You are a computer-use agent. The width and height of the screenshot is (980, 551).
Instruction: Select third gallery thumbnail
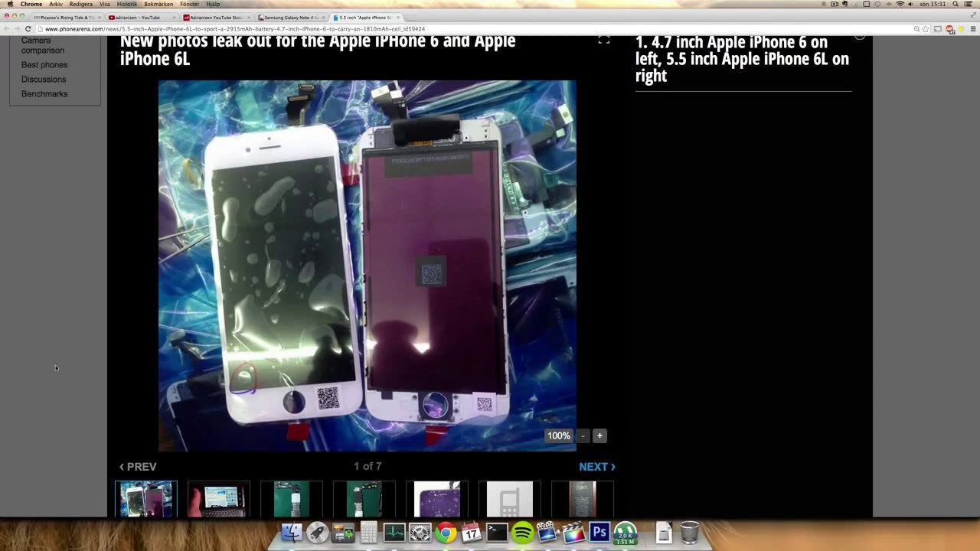(x=292, y=499)
